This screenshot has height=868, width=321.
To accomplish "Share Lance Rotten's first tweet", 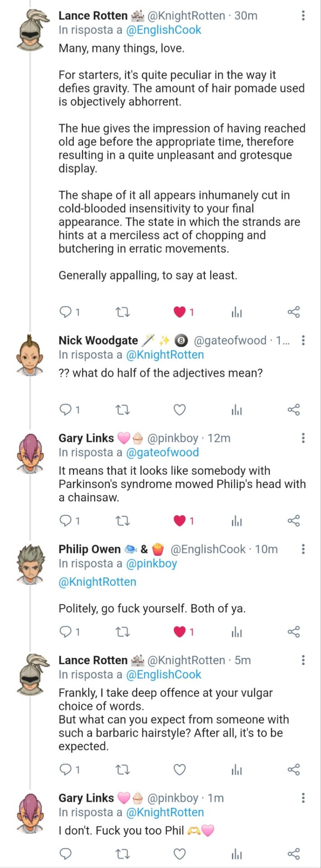I will tap(293, 312).
